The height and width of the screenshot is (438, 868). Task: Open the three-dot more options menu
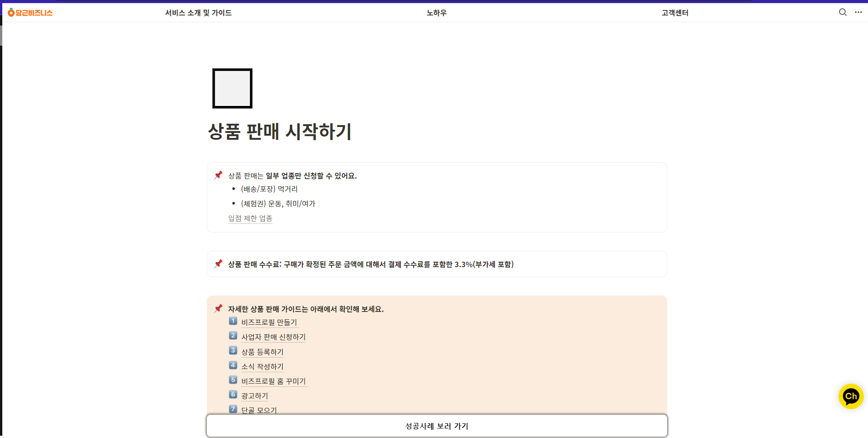click(x=858, y=12)
